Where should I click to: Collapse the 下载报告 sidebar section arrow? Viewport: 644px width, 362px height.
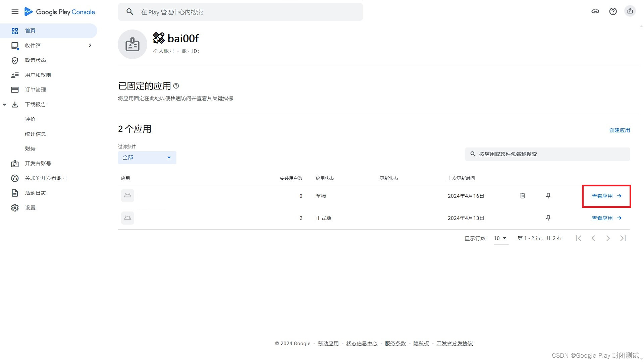coord(5,105)
